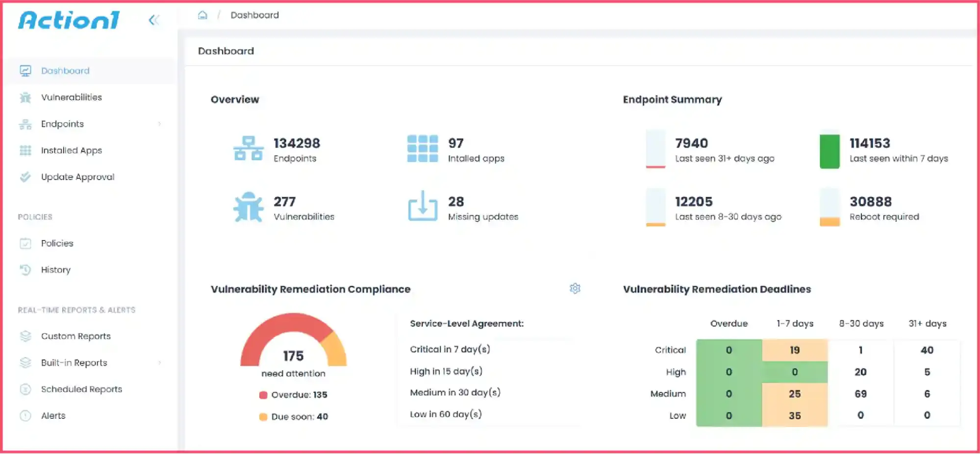Click the Update Approval checkmark icon

25,177
